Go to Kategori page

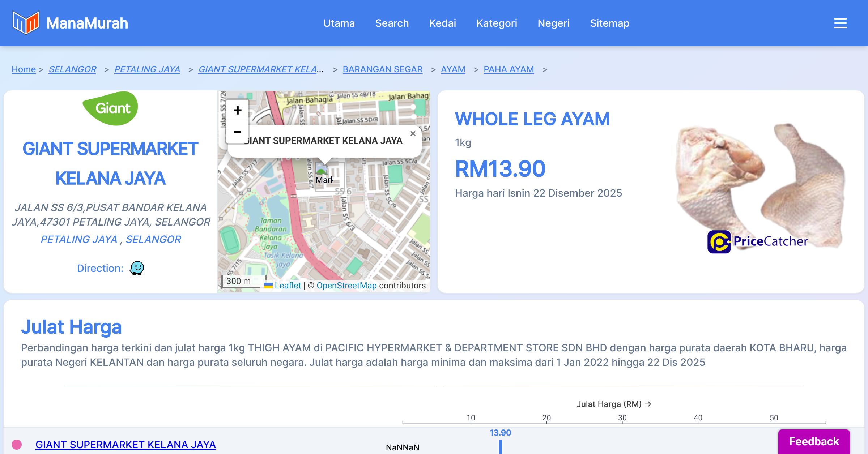pyautogui.click(x=497, y=23)
